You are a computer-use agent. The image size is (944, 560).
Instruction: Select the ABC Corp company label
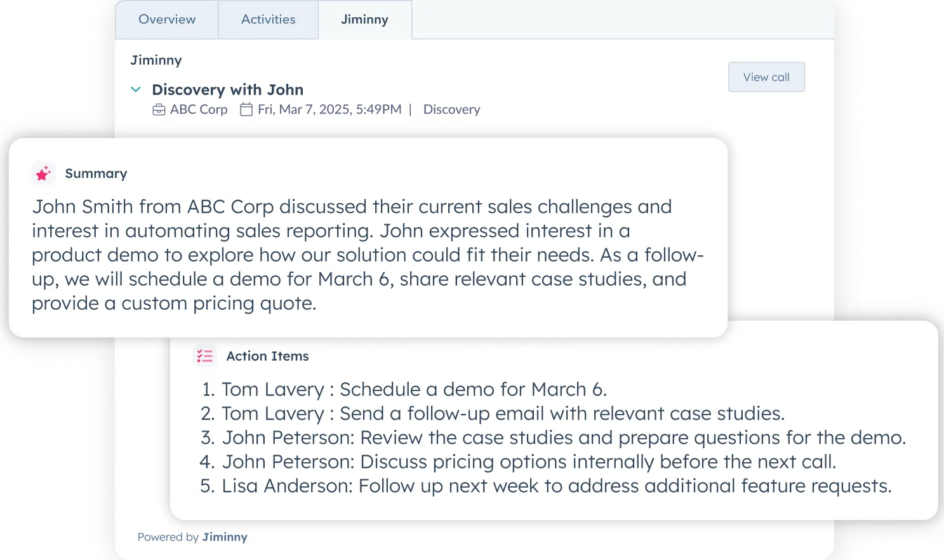point(198,109)
